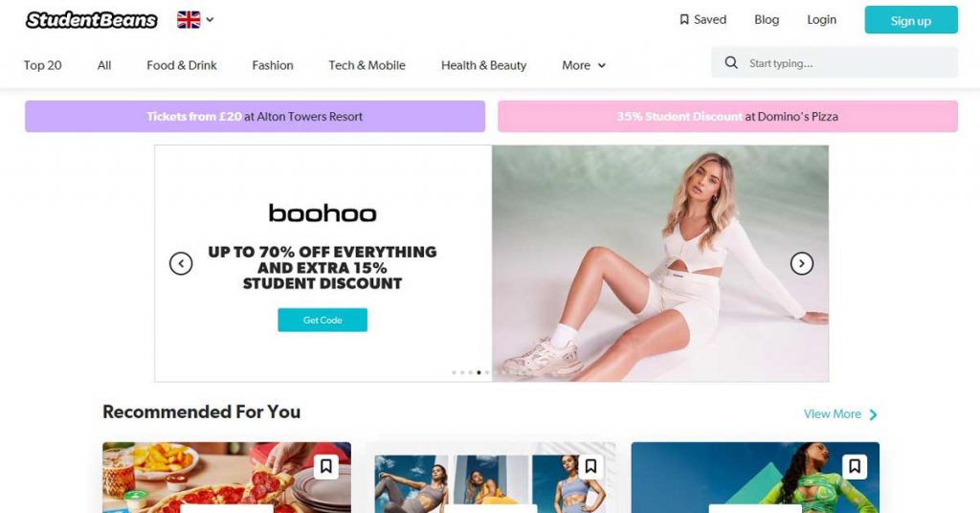Viewport: 980px width, 513px height.
Task: Open the Alton Towers Resort tickets banner
Action: 255,116
